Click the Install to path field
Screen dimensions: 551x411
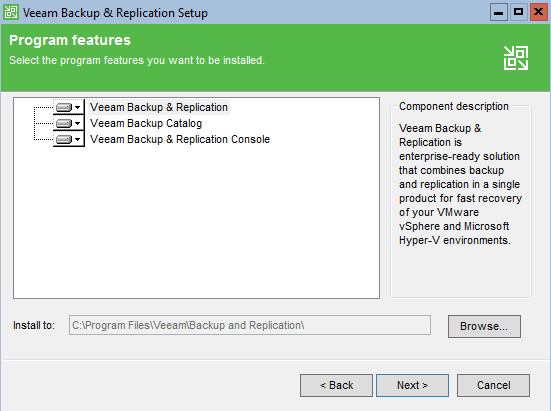pos(250,325)
